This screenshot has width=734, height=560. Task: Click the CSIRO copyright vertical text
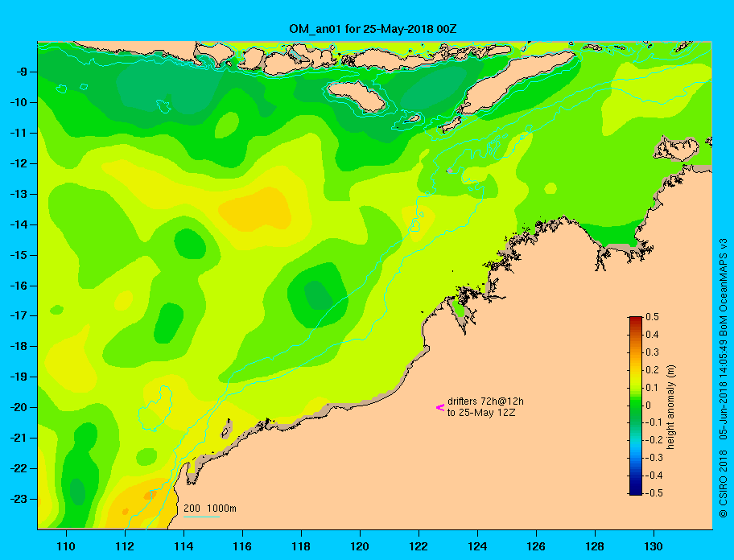click(724, 377)
